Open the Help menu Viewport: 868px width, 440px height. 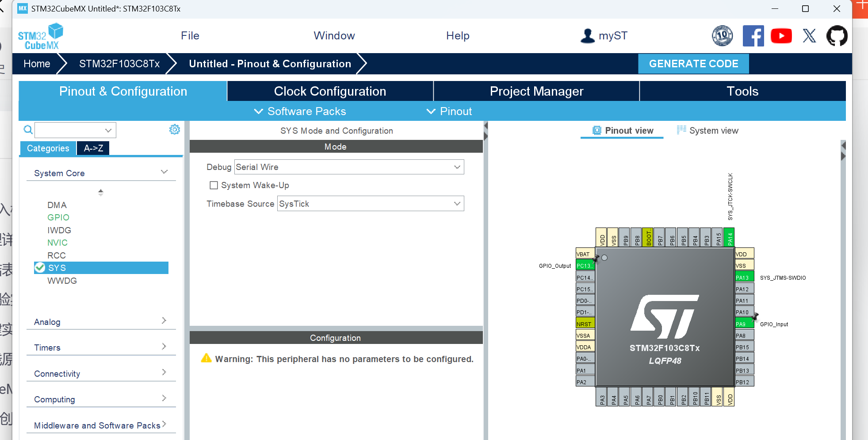[458, 36]
